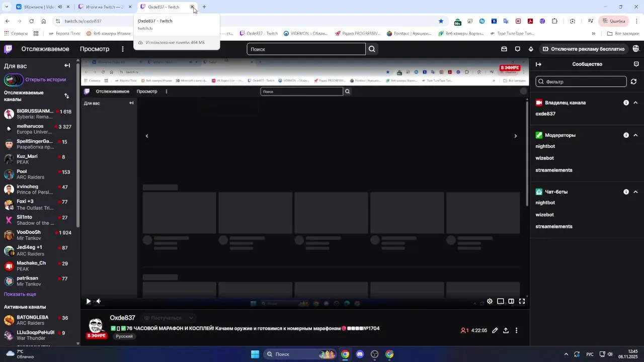Click the search magnifier button next to Поиск

click(372, 49)
